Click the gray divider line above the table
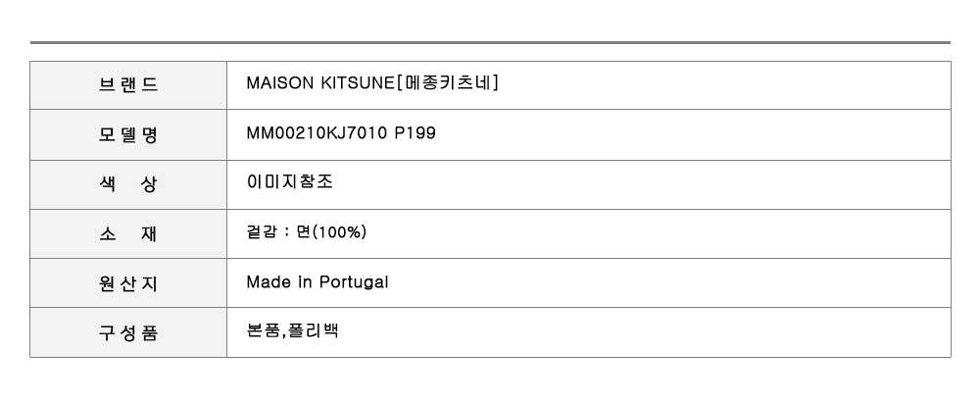The image size is (980, 403). pos(490,42)
